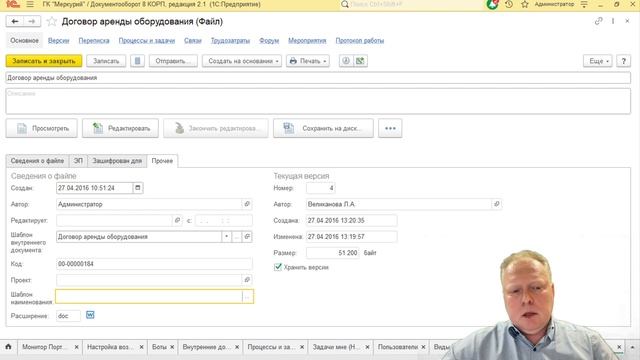
Task: Open the history clock icon
Action: click(509, 4)
